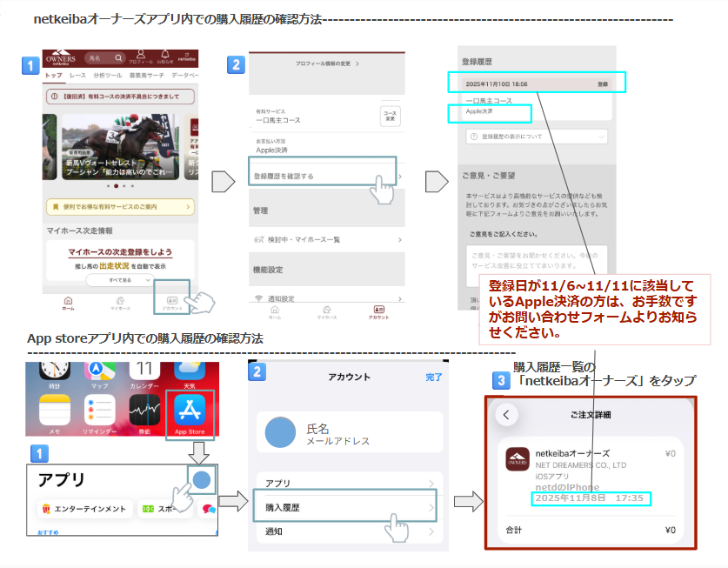The image size is (728, 568).
Task: Click 登録履歴を確認する link
Action: 322,177
